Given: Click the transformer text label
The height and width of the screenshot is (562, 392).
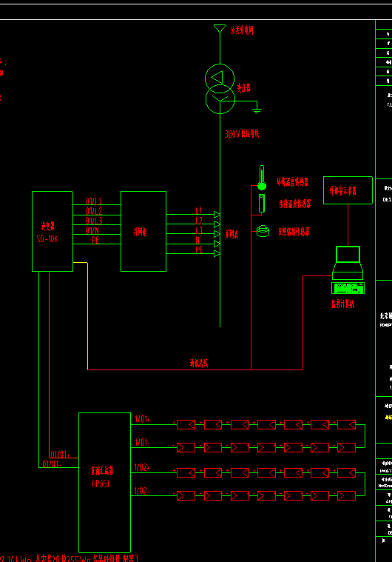Looking at the screenshot, I should [x=244, y=88].
